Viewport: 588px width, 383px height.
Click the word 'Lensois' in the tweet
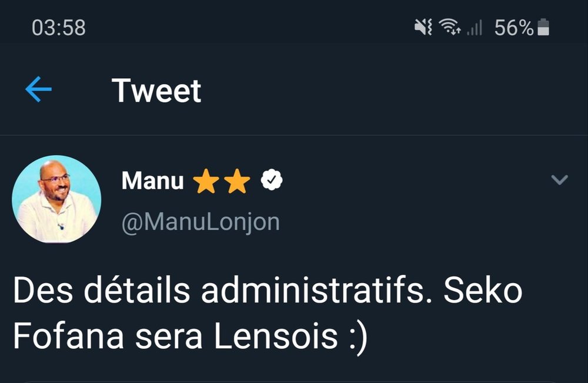(276, 336)
